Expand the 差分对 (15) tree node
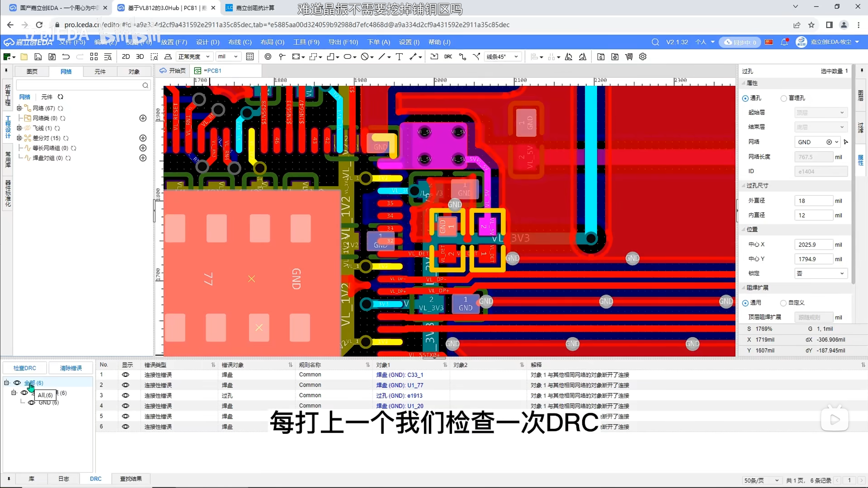The height and width of the screenshot is (488, 868). point(19,138)
